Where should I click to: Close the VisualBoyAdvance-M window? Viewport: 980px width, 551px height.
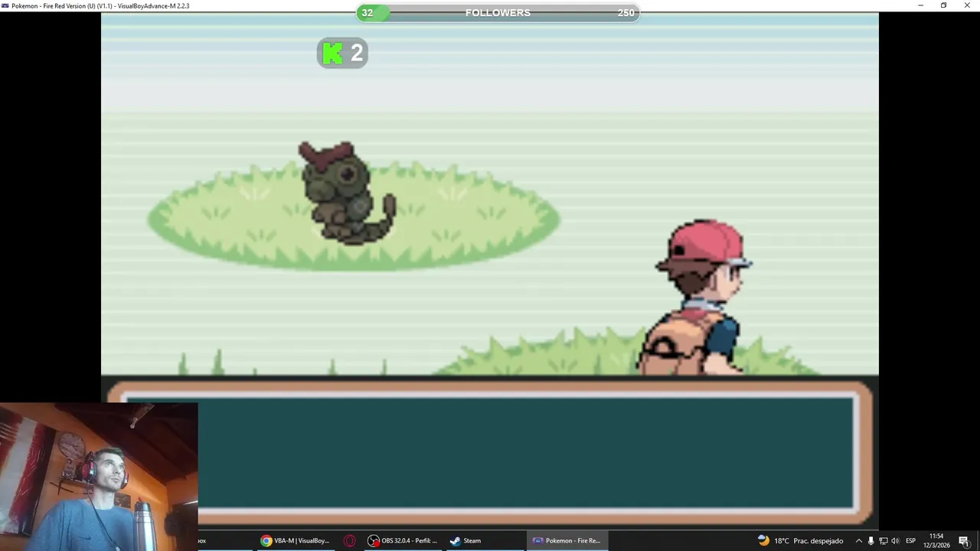pyautogui.click(x=967, y=5)
